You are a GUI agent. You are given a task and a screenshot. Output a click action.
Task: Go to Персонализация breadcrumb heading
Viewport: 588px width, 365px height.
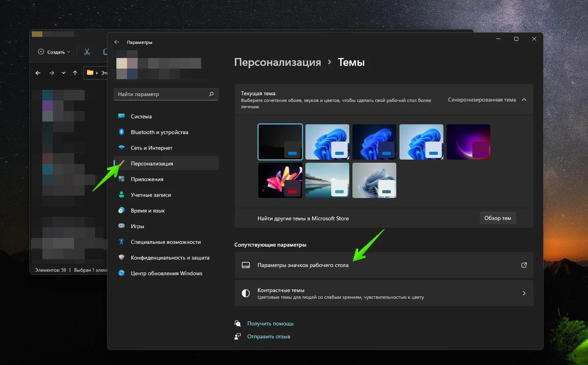pos(278,62)
